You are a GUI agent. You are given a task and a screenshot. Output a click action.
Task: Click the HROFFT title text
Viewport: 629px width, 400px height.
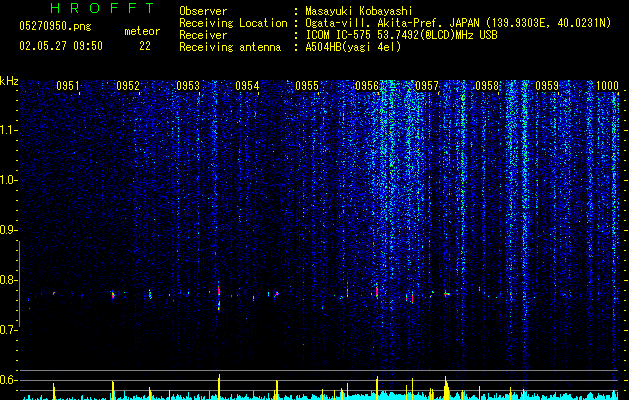coord(102,8)
